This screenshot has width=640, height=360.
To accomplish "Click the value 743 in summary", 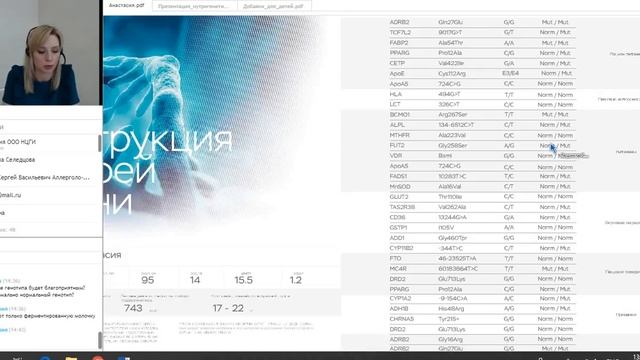I will [133, 308].
